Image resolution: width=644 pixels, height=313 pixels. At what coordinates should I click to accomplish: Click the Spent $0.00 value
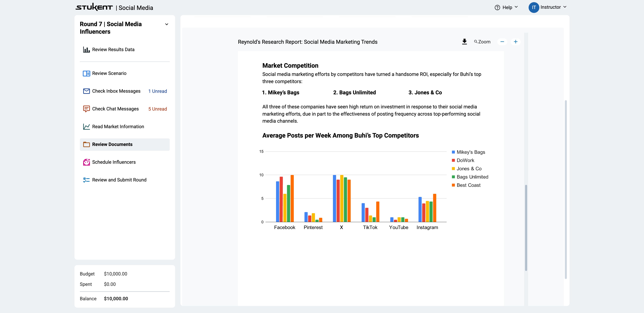(x=110, y=284)
